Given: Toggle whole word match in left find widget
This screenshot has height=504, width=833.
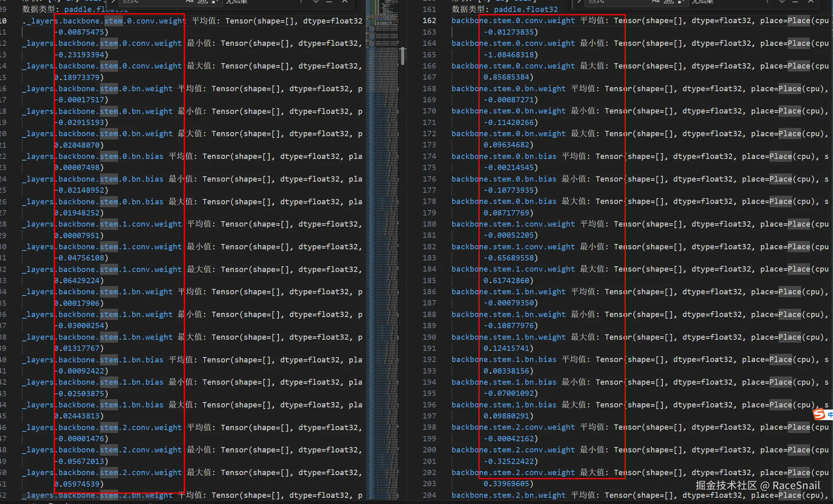Looking at the screenshot, I should [202, 1].
